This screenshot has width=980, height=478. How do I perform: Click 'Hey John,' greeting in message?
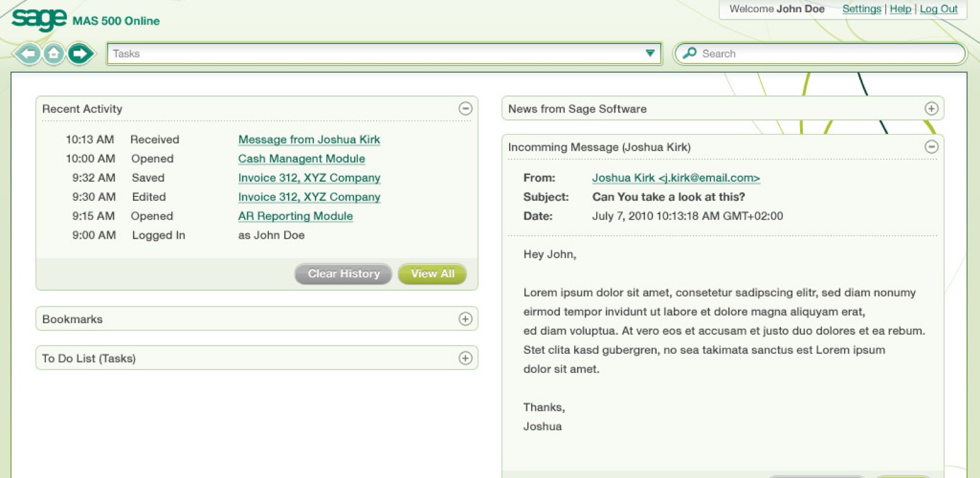[549, 255]
